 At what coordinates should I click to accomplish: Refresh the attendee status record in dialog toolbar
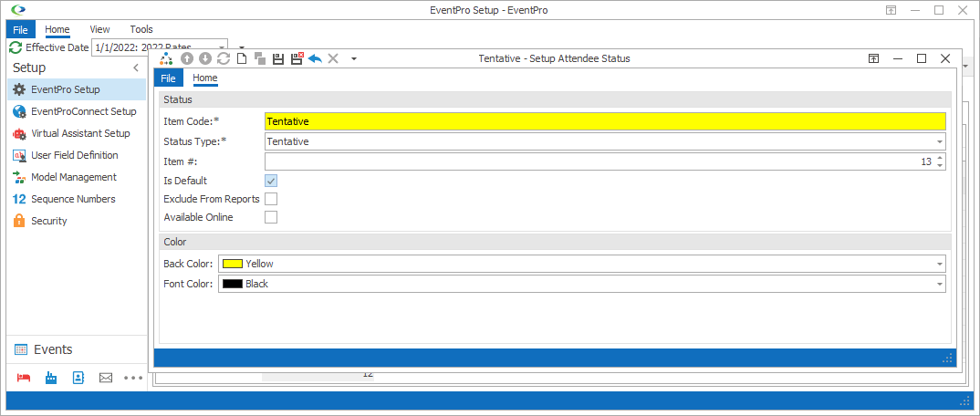tap(224, 58)
